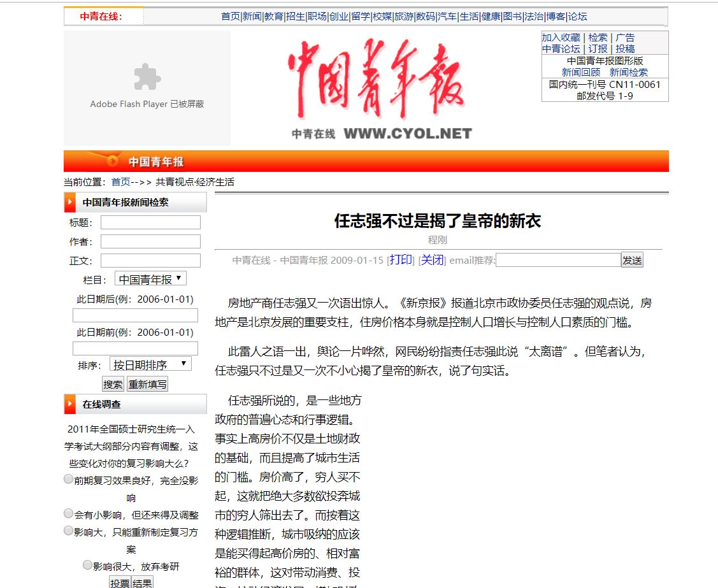Select radio option 影响大，只能重新制定复习方案
This screenshot has height=588, width=718.
68,530
